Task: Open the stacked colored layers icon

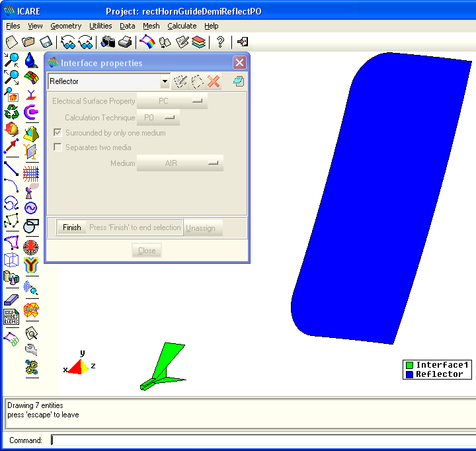Action: click(x=199, y=42)
